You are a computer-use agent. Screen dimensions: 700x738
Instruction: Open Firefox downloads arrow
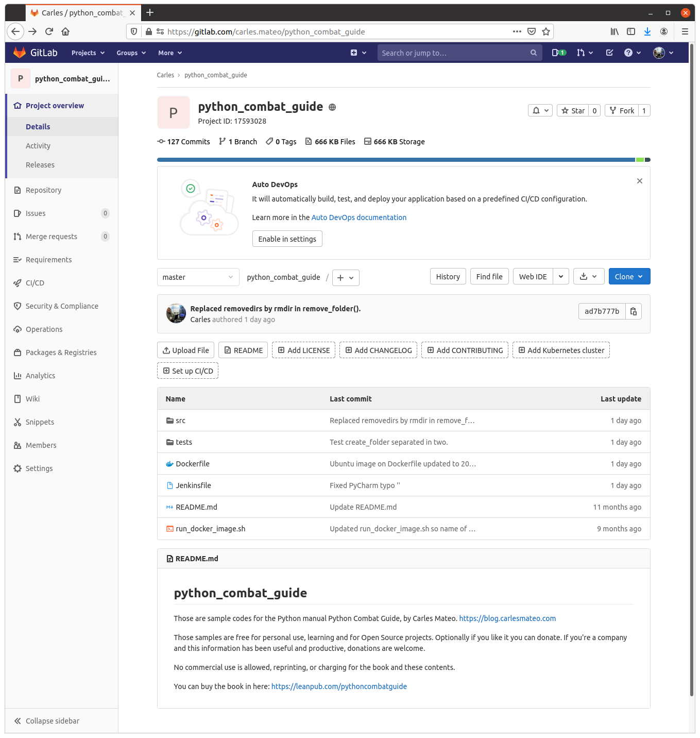pyautogui.click(x=647, y=31)
